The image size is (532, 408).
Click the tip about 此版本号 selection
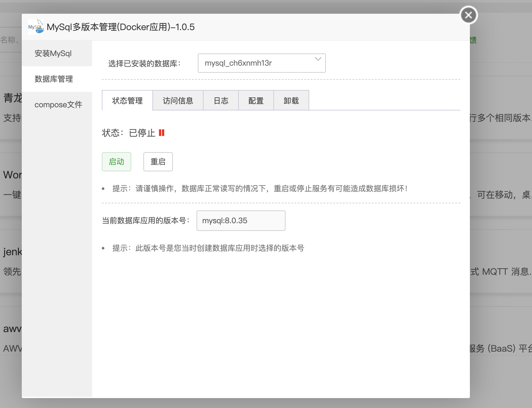[x=208, y=248]
